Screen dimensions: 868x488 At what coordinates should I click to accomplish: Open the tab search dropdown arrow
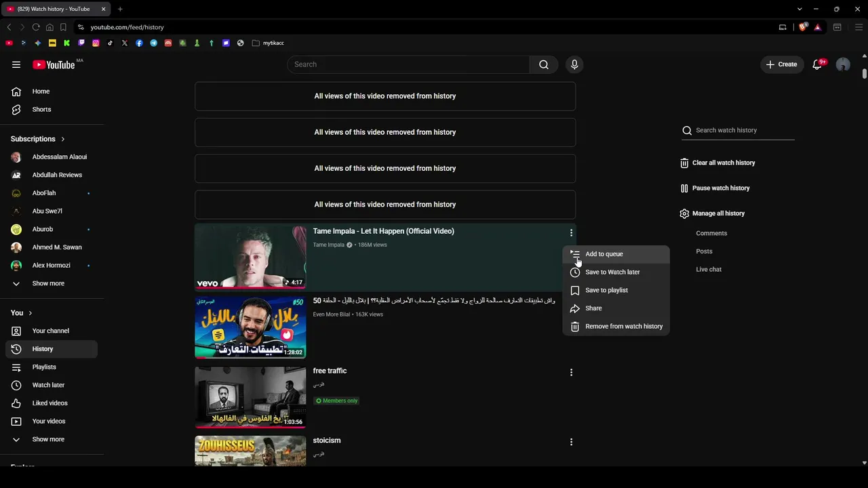800,9
